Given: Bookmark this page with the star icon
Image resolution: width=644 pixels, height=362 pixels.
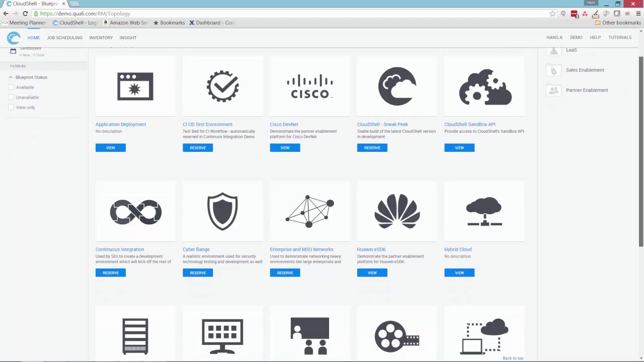Looking at the screenshot, I should (552, 14).
